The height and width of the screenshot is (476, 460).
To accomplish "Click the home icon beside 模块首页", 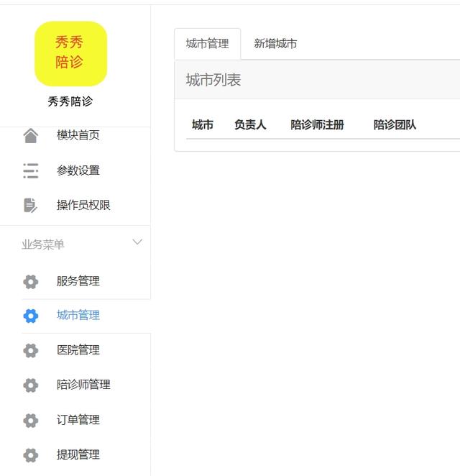I will point(30,136).
